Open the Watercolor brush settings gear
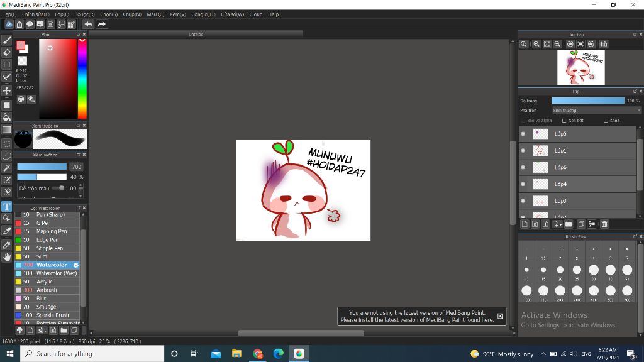Image resolution: width=644 pixels, height=362 pixels. coord(76,265)
